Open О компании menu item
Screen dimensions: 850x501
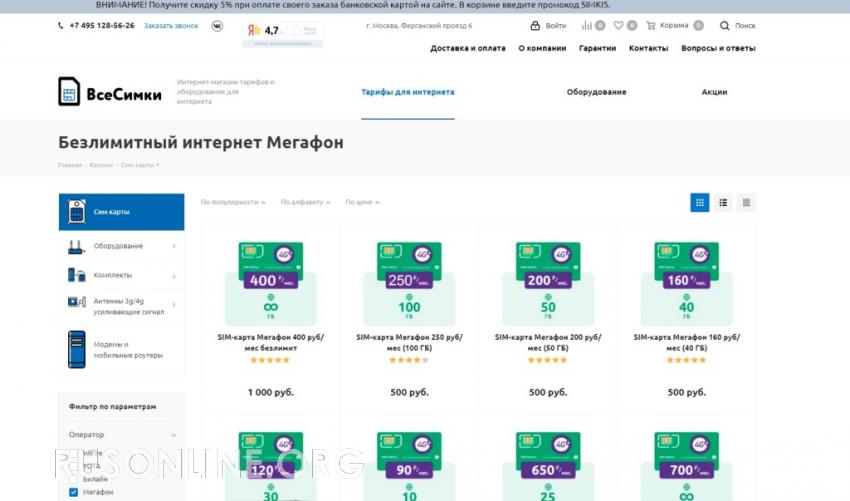(x=542, y=48)
